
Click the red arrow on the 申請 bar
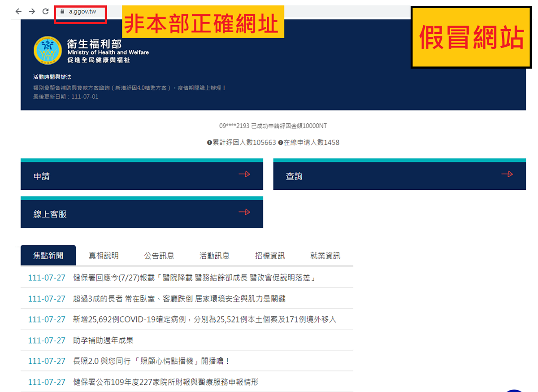(244, 174)
